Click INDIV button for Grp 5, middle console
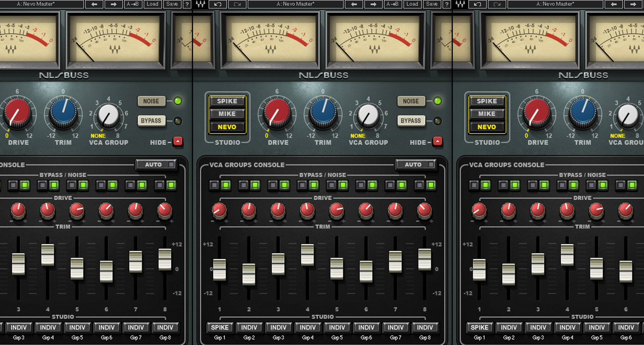Image resolution: width=644 pixels, height=345 pixels. (x=337, y=327)
